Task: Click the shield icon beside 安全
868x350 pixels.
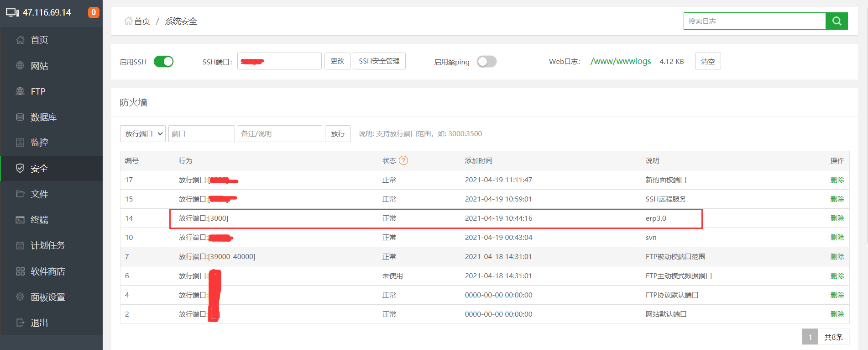Action: (x=20, y=168)
